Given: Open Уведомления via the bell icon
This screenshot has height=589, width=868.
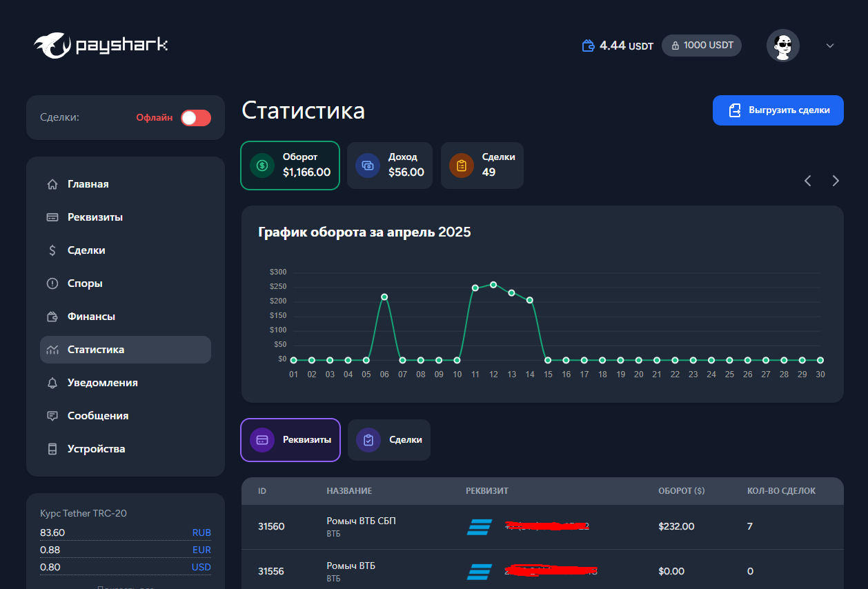Looking at the screenshot, I should (52, 383).
